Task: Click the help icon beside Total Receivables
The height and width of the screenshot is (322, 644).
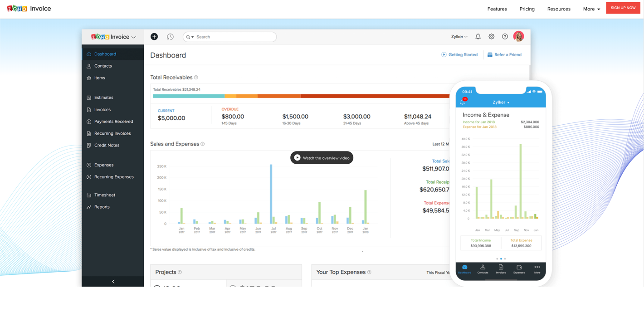Action: (196, 78)
